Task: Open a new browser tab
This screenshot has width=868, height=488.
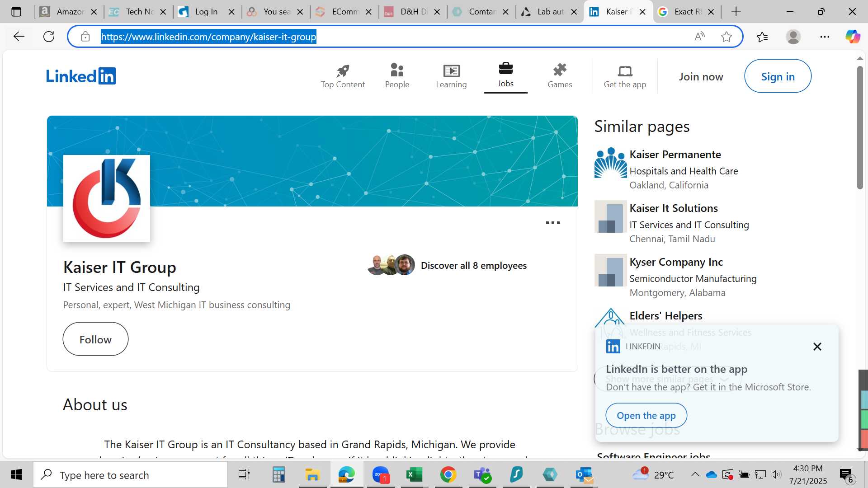Action: click(736, 12)
